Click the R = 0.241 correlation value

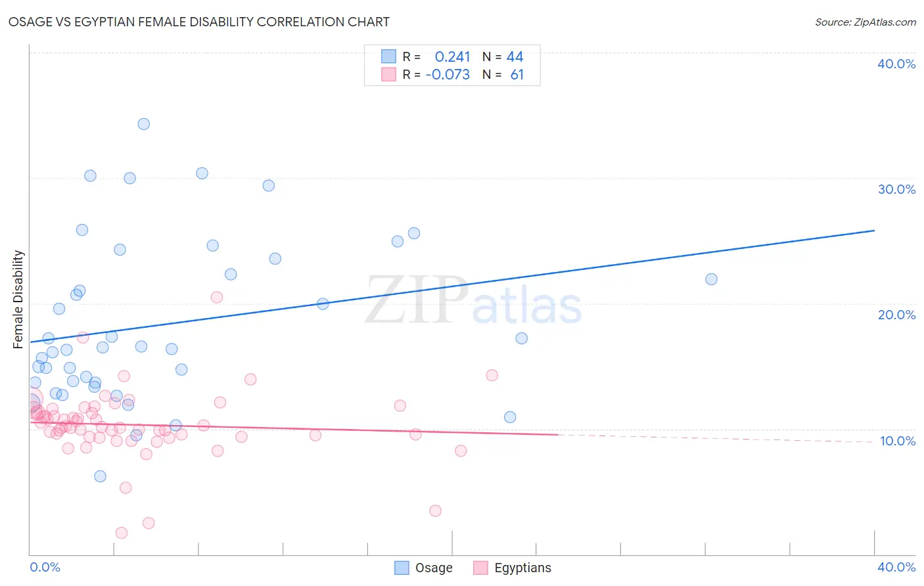436,56
